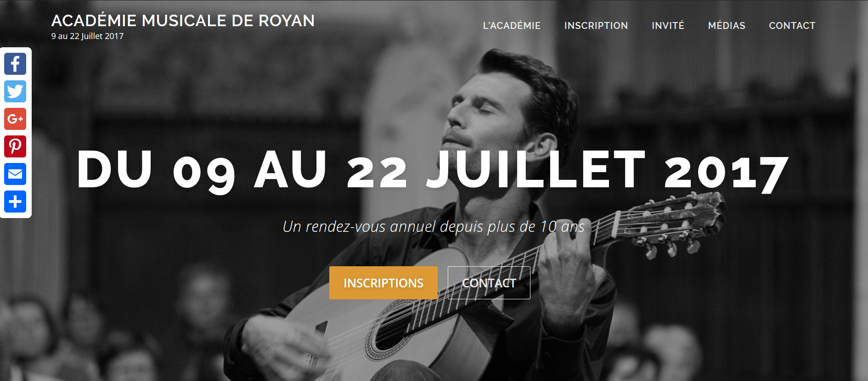
Task: Click CONTACT in the top navigation bar
Action: (792, 26)
